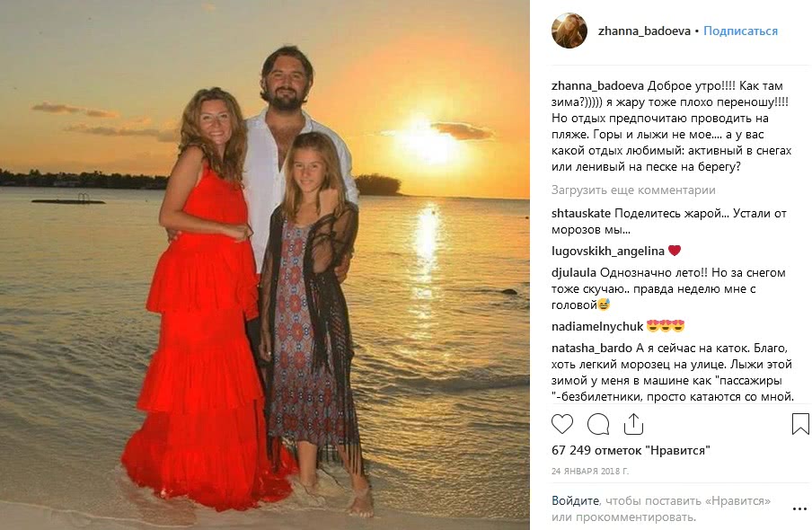
Task: Click the Войдите login link
Action: point(575,501)
